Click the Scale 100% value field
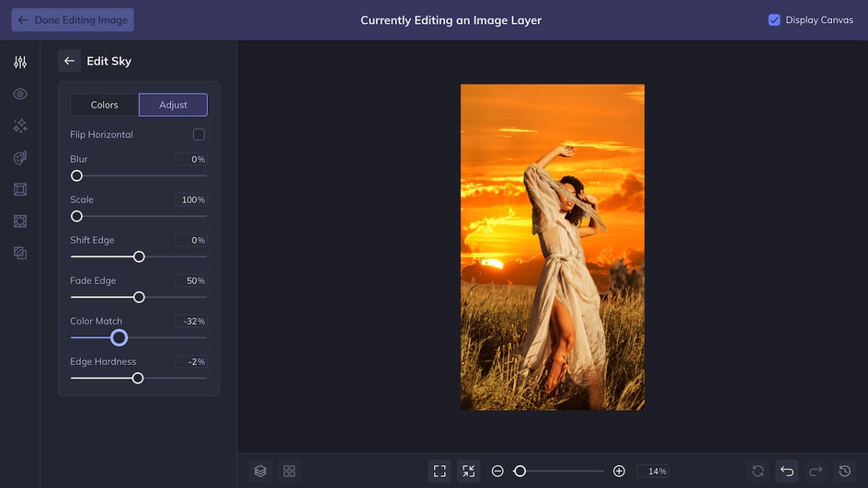 [x=191, y=199]
